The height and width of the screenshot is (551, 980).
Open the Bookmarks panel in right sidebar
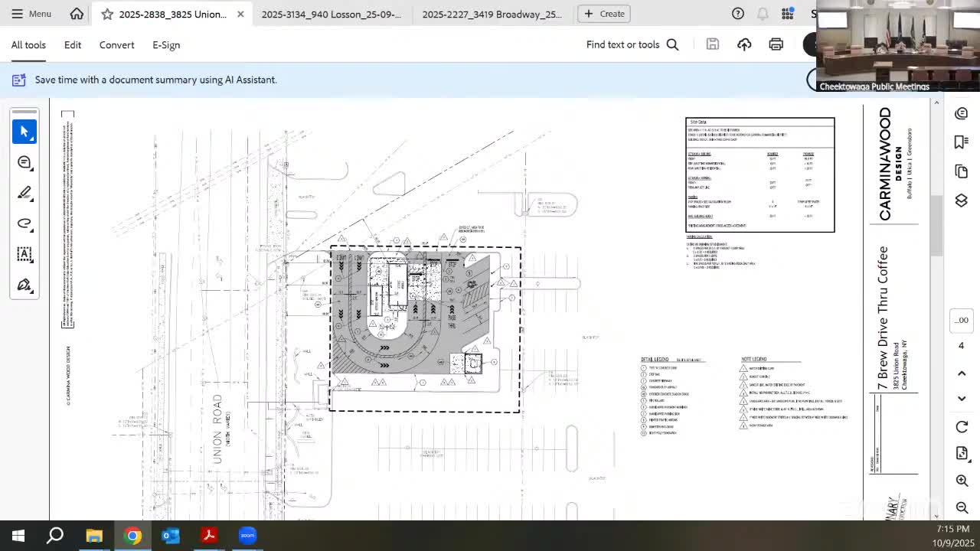pos(962,142)
